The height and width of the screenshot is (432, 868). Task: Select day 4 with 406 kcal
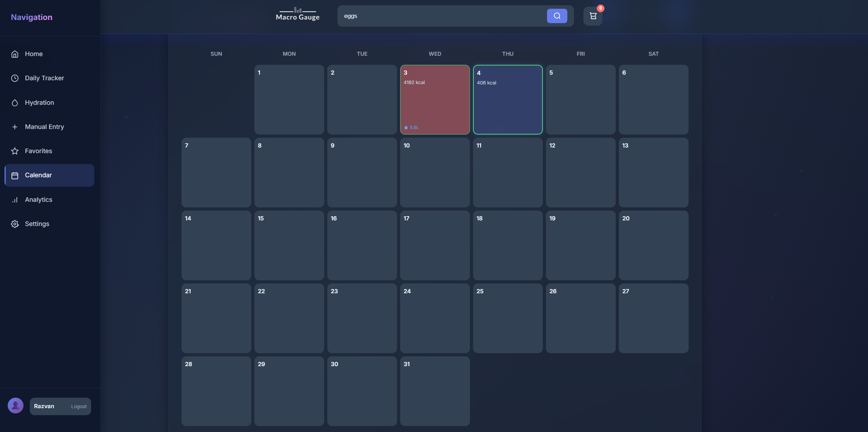coord(507,100)
